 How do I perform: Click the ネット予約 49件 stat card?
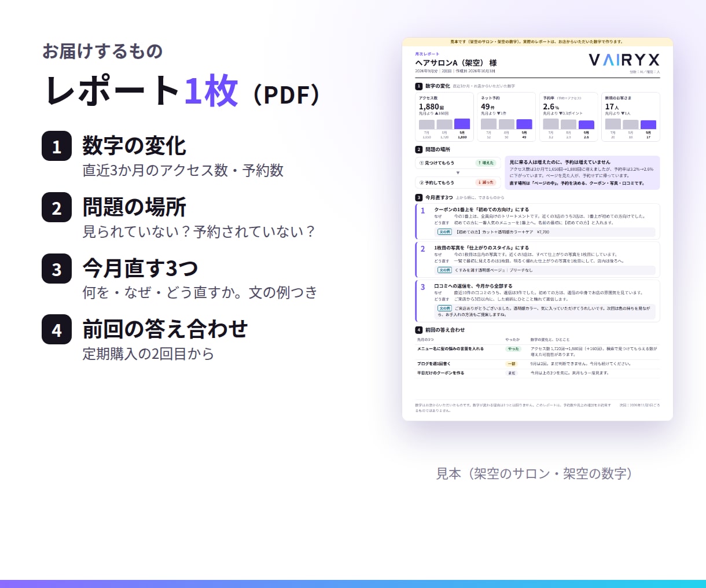(506, 117)
